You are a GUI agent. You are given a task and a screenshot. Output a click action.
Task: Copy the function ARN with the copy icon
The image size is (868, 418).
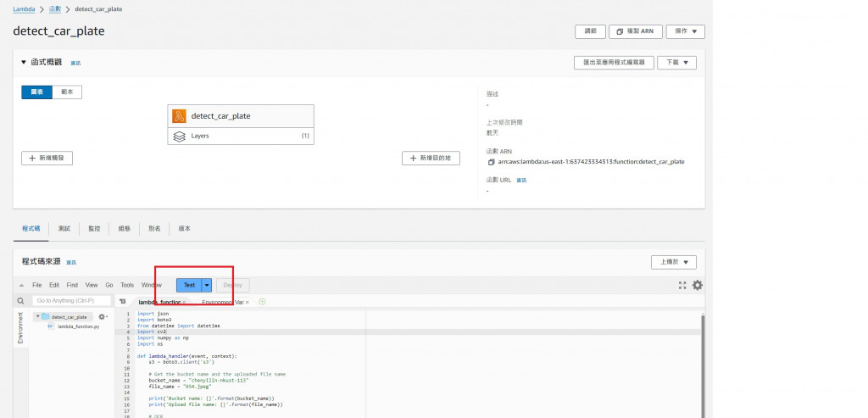click(x=491, y=162)
